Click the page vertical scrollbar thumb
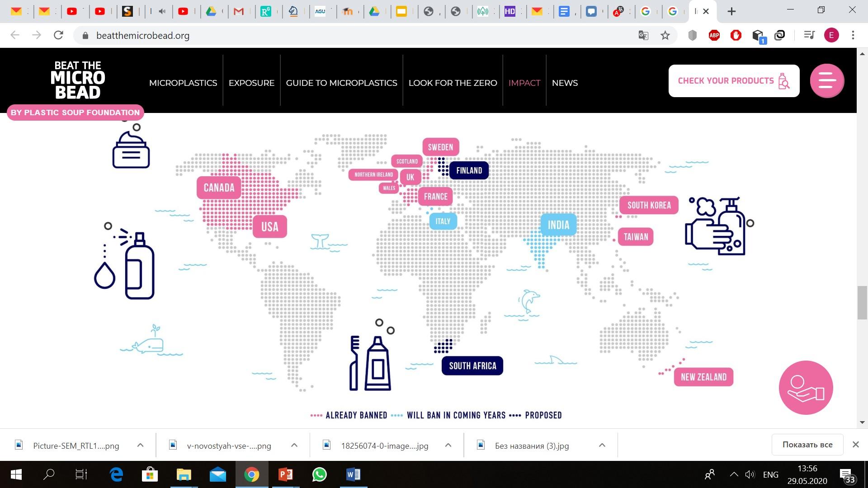Screen dimensions: 868x488 [x=862, y=303]
